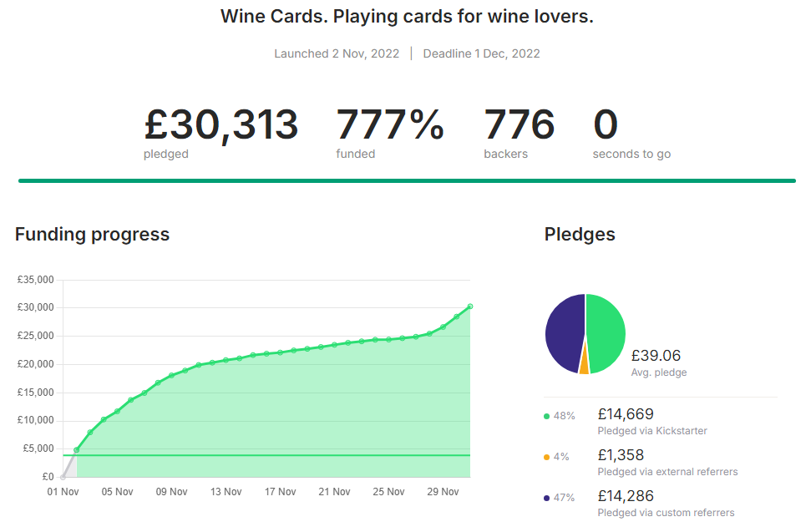Click the green Kickstarter legend dot

point(546,415)
